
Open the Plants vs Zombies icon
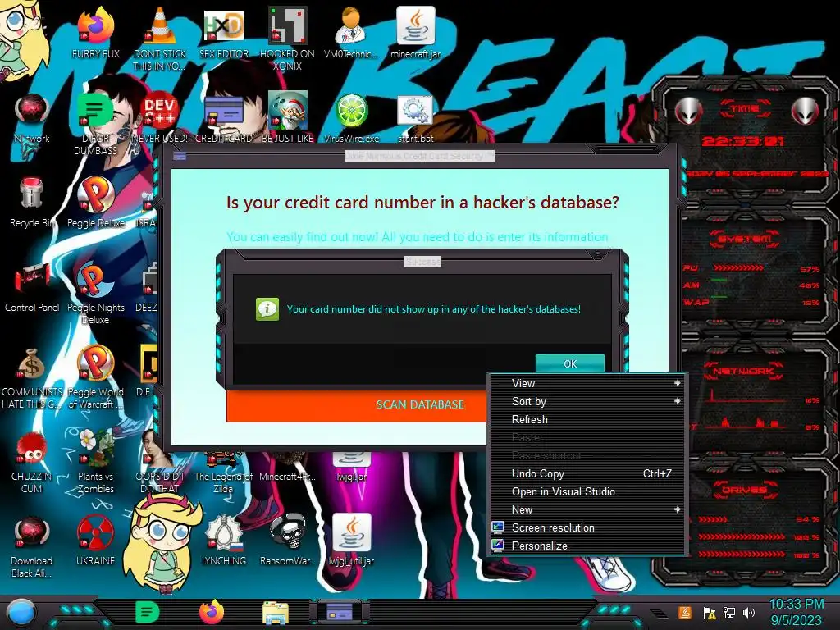(x=95, y=449)
